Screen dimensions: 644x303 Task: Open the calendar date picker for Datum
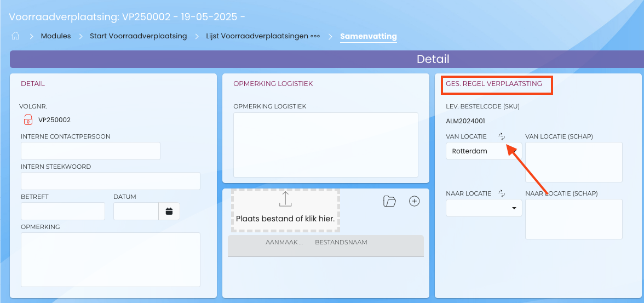click(169, 211)
